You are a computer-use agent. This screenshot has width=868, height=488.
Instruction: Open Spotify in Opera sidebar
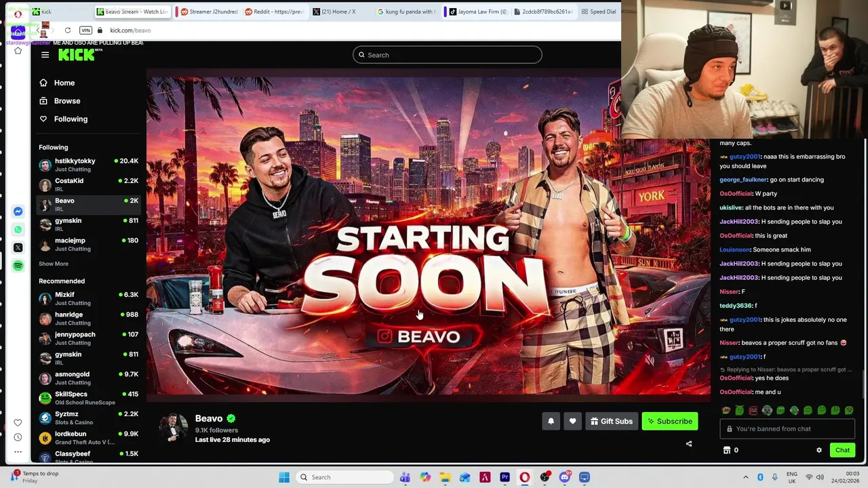[18, 266]
